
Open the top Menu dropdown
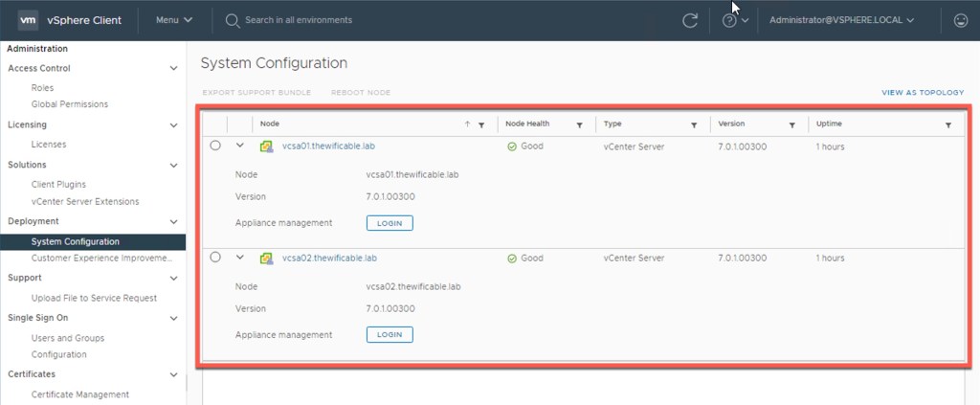[x=173, y=20]
